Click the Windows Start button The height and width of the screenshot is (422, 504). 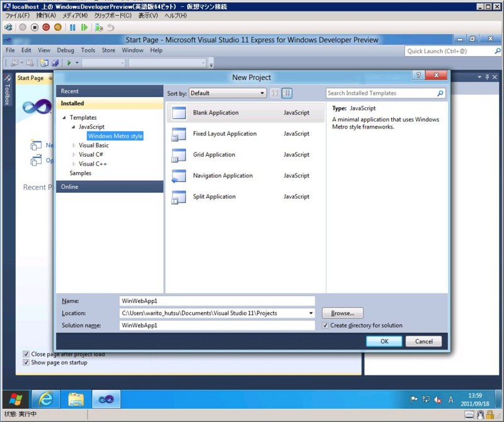point(16,399)
